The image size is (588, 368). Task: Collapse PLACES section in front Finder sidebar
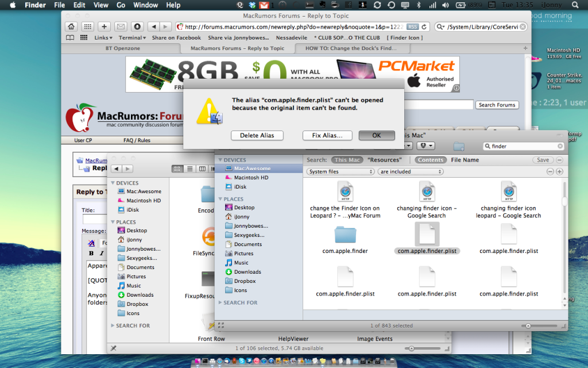click(x=220, y=199)
